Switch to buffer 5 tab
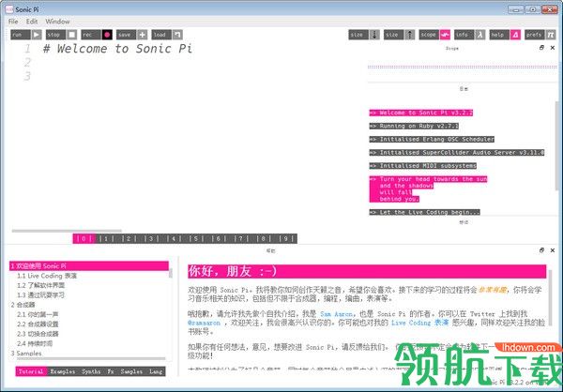 196,238
